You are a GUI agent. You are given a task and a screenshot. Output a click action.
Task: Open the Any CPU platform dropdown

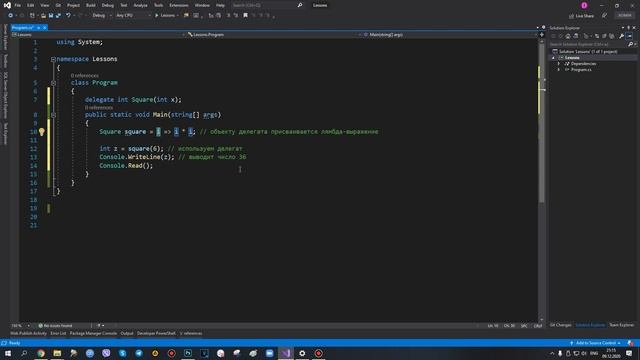(x=133, y=16)
